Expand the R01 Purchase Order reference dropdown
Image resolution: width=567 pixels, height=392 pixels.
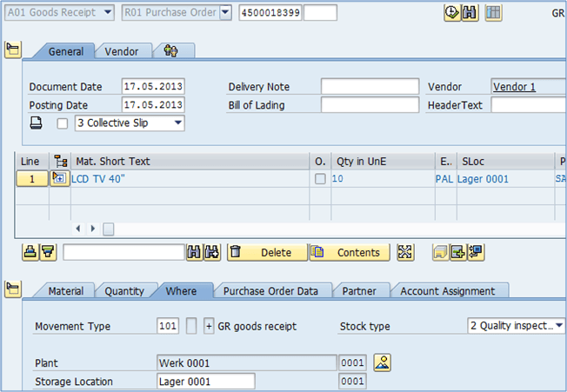point(224,12)
